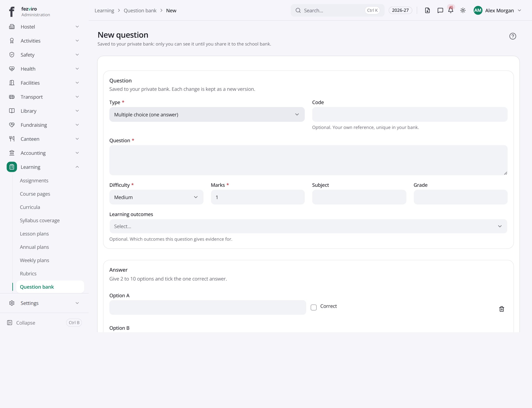
Task: Collapse the Learning section chevron
Action: click(77, 167)
